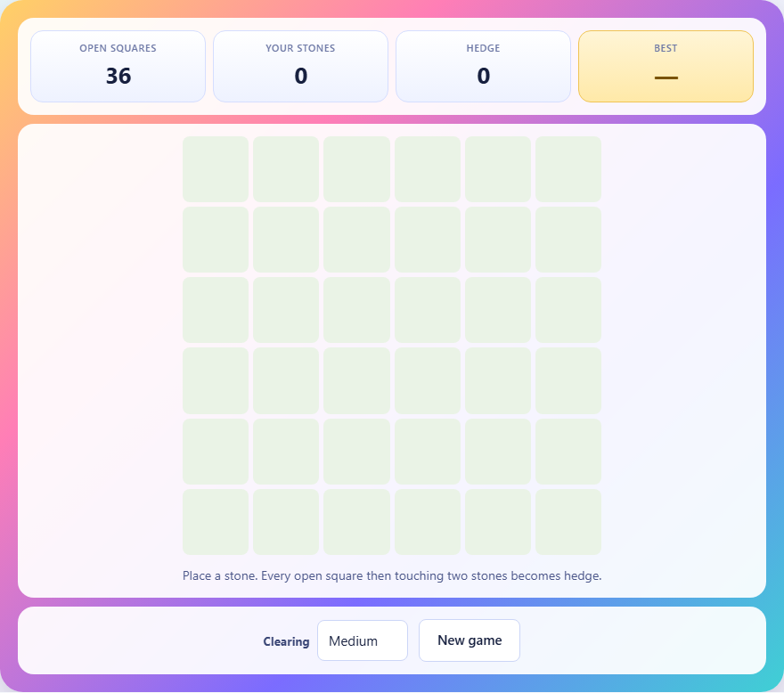784x693 pixels.
Task: Place a stone on row 2, column 2 square
Action: tap(286, 240)
